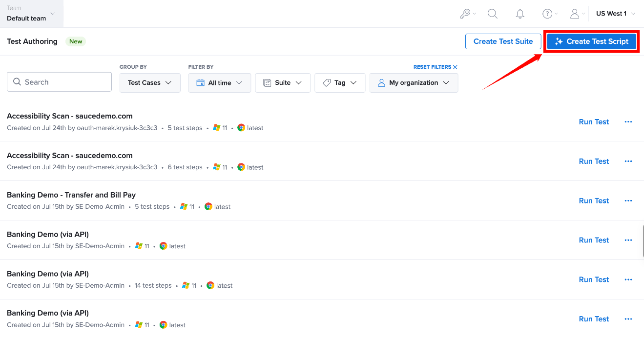Run the Banking Demo - Transfer and Bill Pay test
Image resolution: width=644 pixels, height=337 pixels.
[594, 201]
